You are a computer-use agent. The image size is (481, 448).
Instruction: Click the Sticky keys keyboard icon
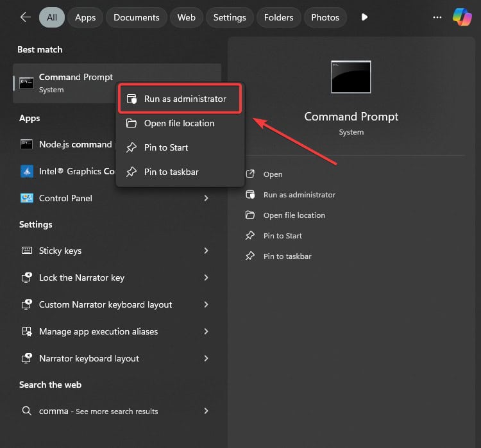click(27, 251)
